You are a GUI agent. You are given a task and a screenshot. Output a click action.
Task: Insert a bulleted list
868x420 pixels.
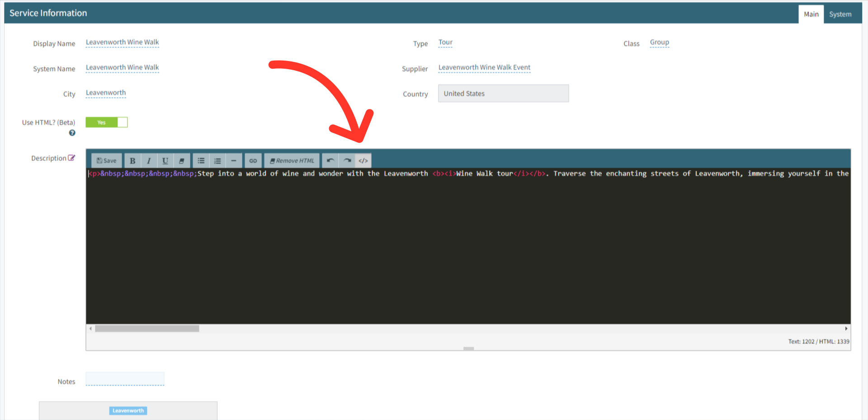tap(201, 160)
